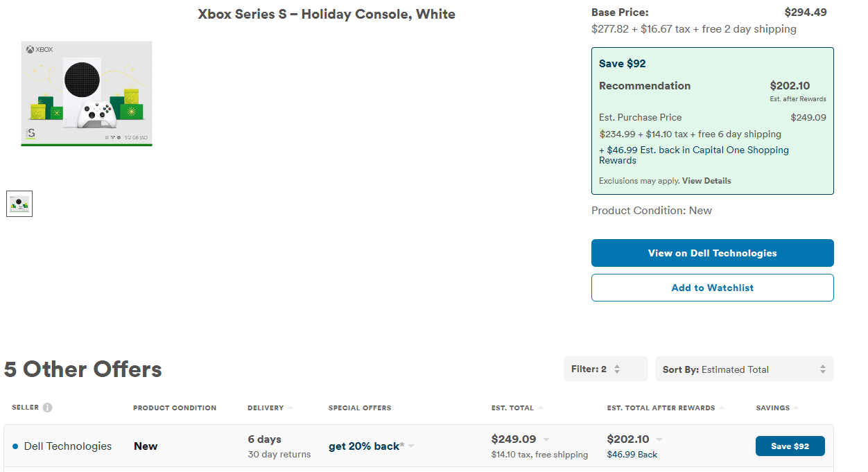The image size is (868, 472).
Task: Expand the $202.10 after-rewards breakdown
Action: pos(659,439)
